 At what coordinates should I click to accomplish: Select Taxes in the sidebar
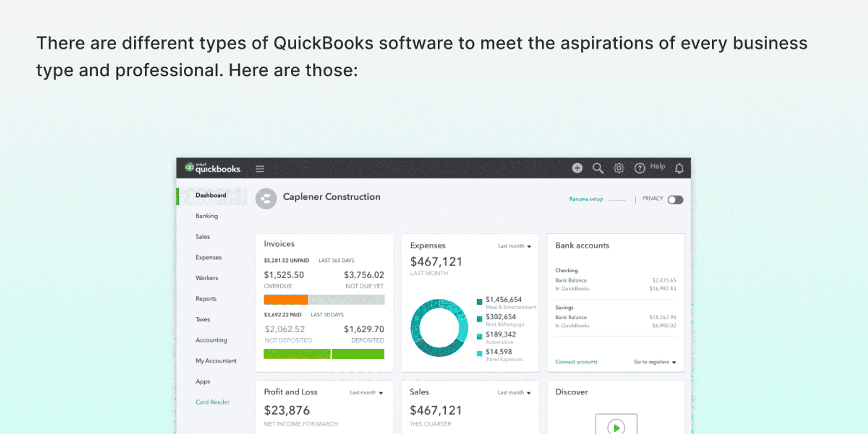(203, 319)
